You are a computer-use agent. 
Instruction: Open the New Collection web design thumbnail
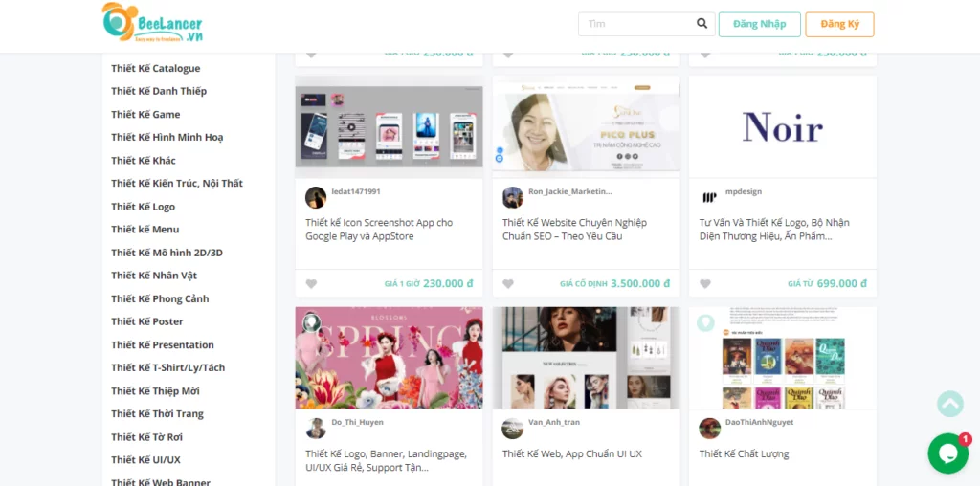[x=586, y=358]
